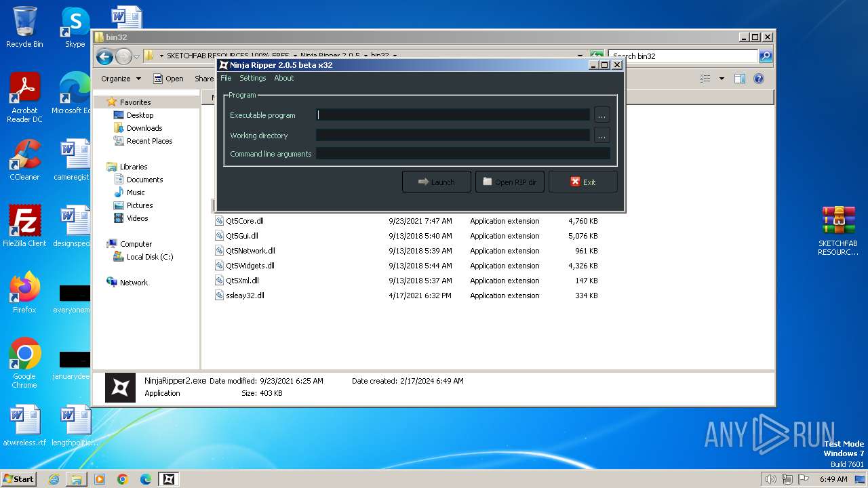The width and height of the screenshot is (868, 488).
Task: Open Downloads in the navigation pane
Action: (x=144, y=128)
